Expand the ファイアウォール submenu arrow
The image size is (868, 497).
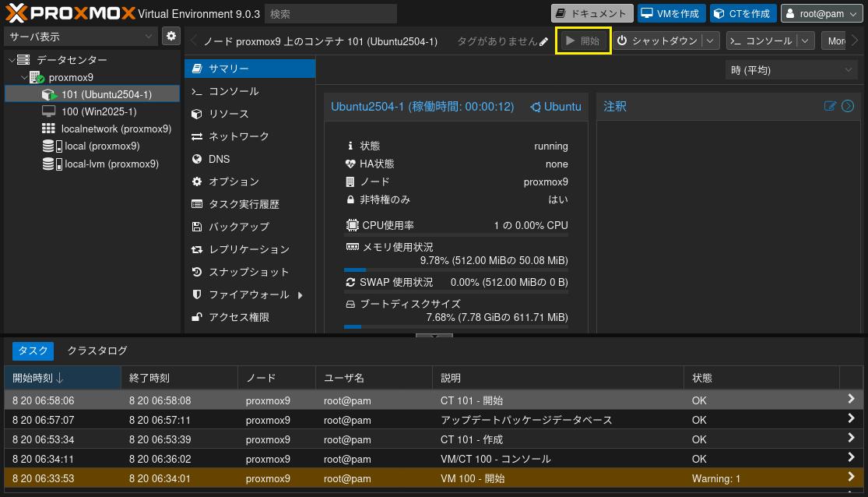coord(300,295)
